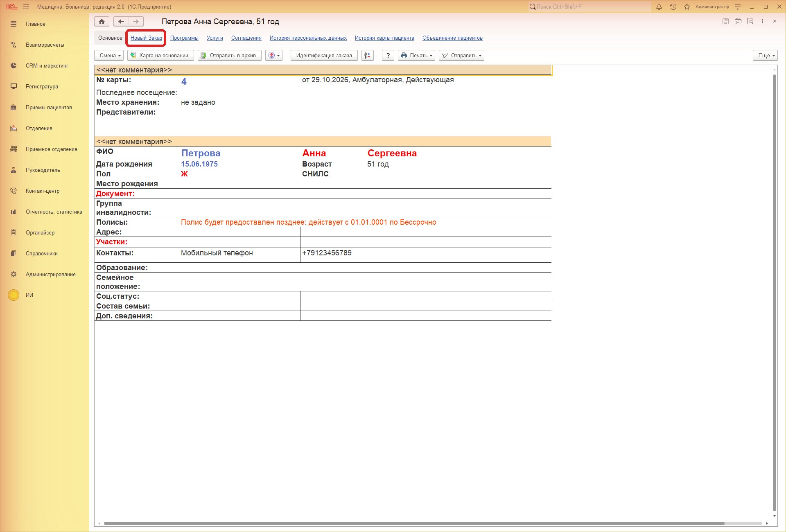
Task: Open the Услуги link
Action: point(215,38)
